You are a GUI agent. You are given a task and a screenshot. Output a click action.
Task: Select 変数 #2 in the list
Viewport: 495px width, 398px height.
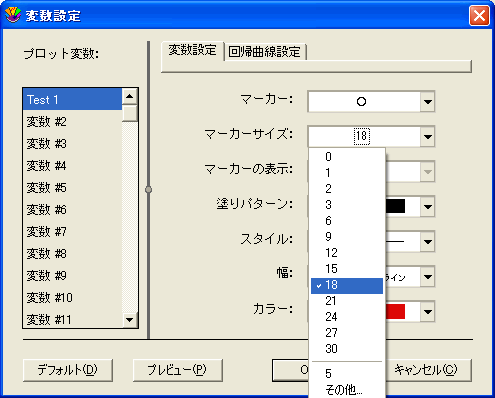72,122
